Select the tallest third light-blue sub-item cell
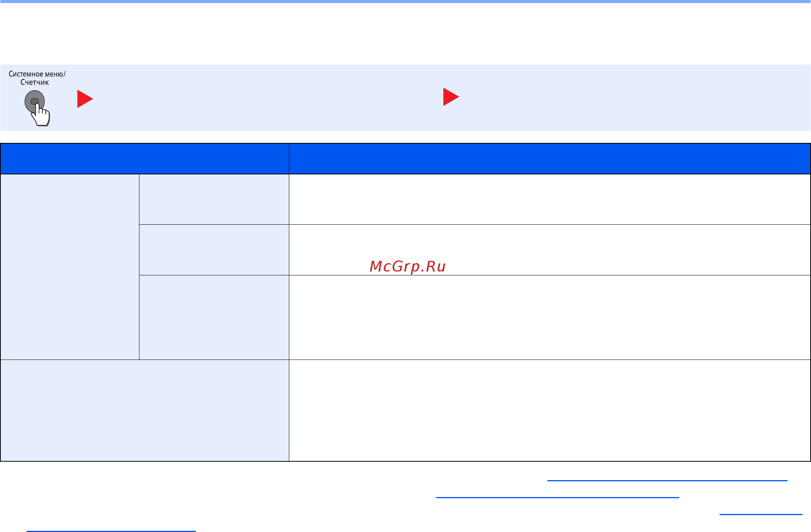 214,317
